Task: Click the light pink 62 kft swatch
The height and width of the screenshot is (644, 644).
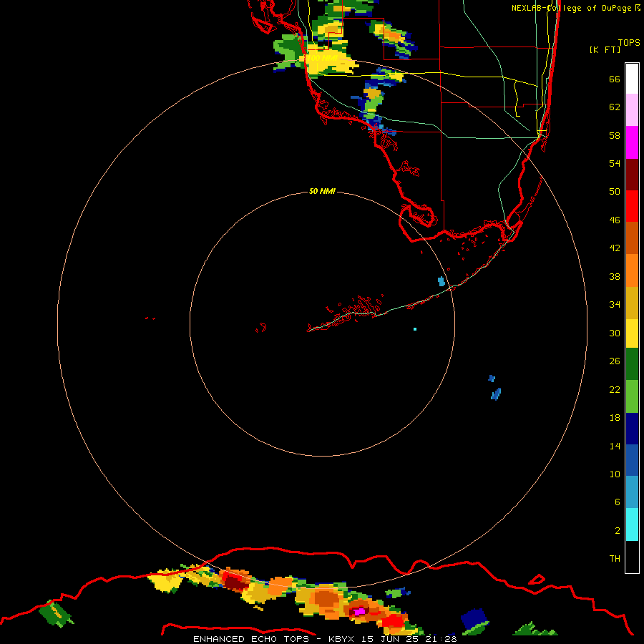Action: pyautogui.click(x=632, y=109)
